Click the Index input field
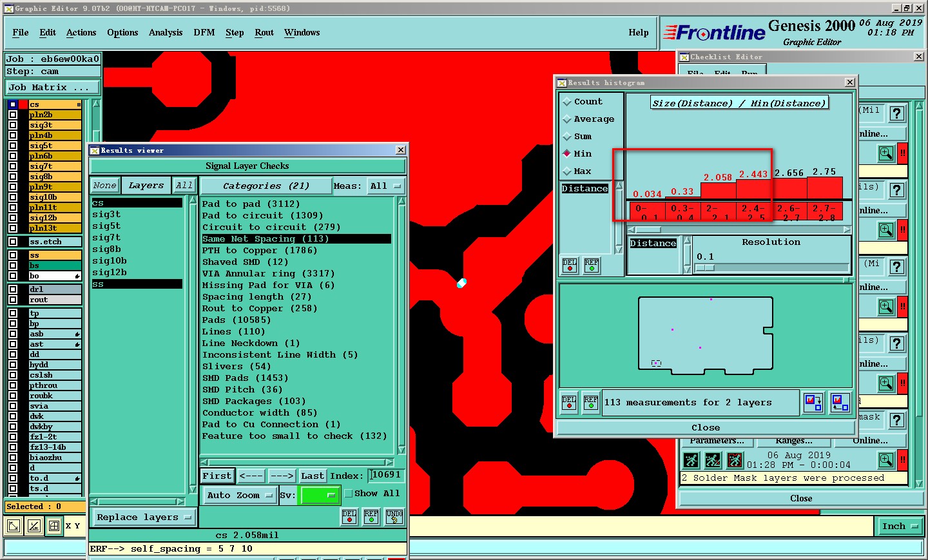Viewport: 928px width, 560px height. [x=386, y=476]
